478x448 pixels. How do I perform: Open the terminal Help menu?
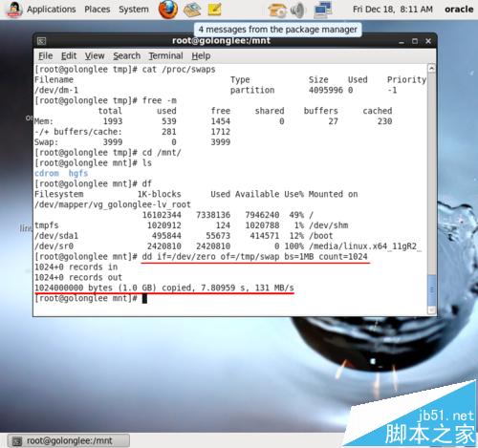click(x=201, y=55)
